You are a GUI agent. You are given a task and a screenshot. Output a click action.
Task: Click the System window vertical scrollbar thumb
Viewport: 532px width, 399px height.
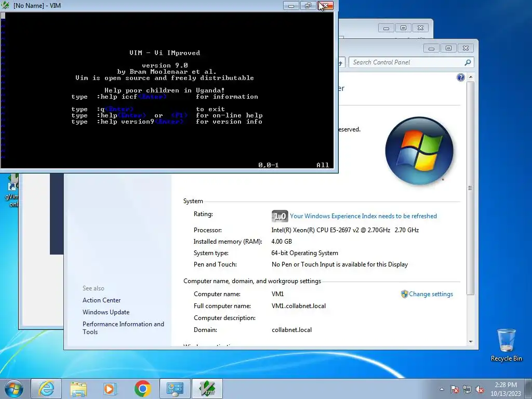pos(471,188)
